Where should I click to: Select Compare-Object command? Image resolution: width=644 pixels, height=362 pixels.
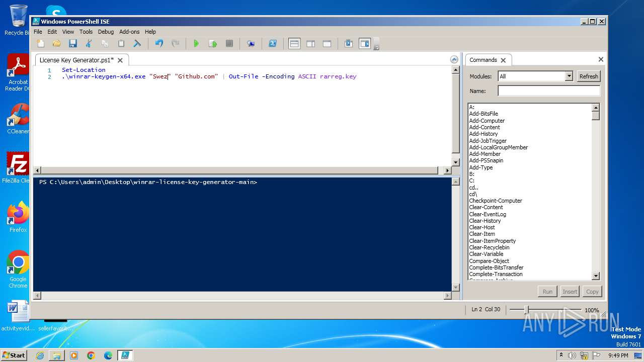tap(489, 261)
